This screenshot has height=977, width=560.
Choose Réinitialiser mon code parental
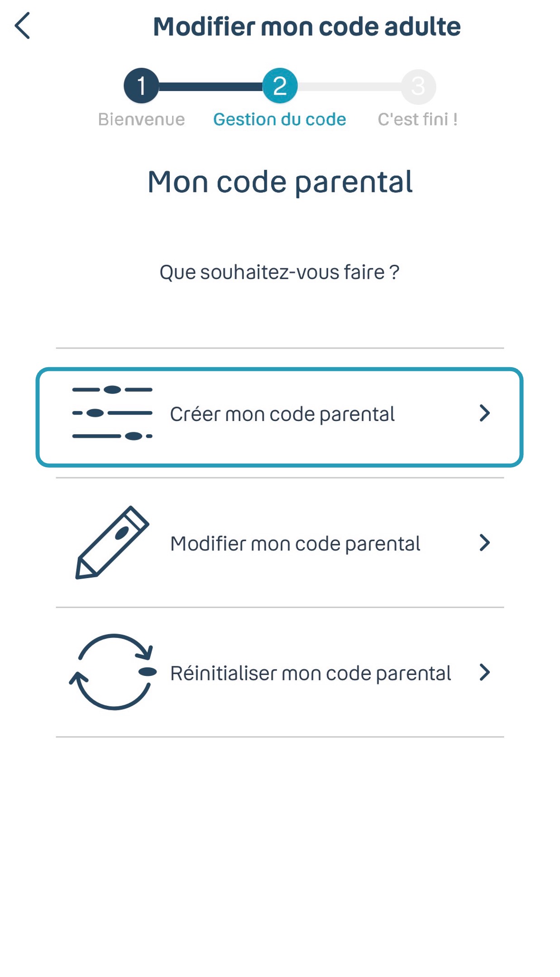pos(311,673)
